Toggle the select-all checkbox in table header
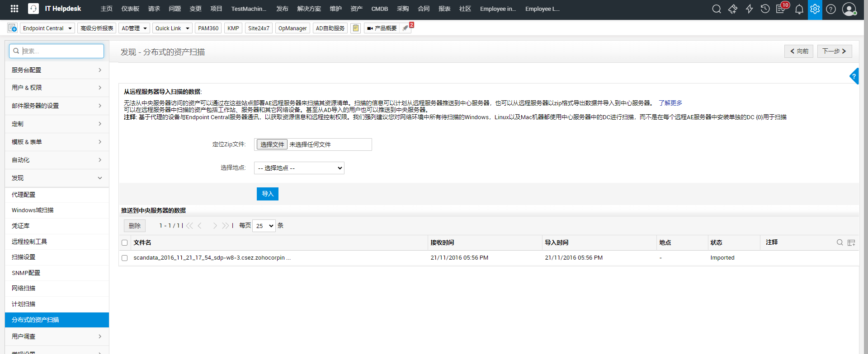 [x=125, y=243]
